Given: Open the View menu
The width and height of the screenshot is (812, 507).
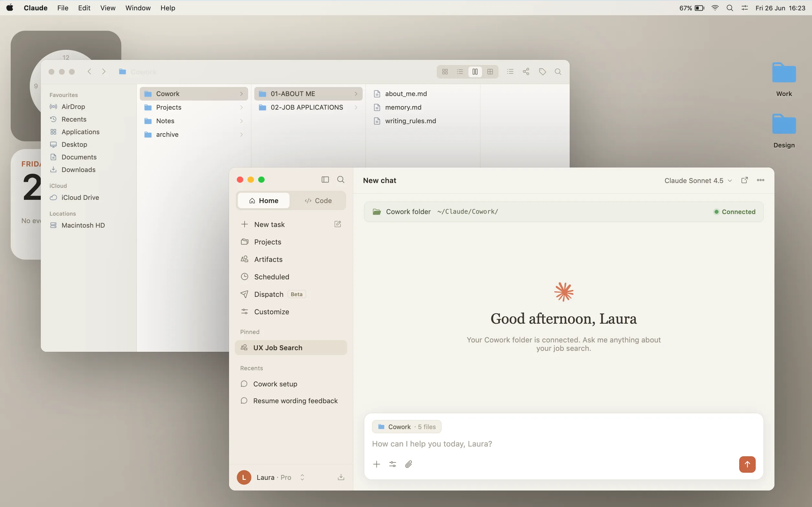Looking at the screenshot, I should click(x=108, y=8).
